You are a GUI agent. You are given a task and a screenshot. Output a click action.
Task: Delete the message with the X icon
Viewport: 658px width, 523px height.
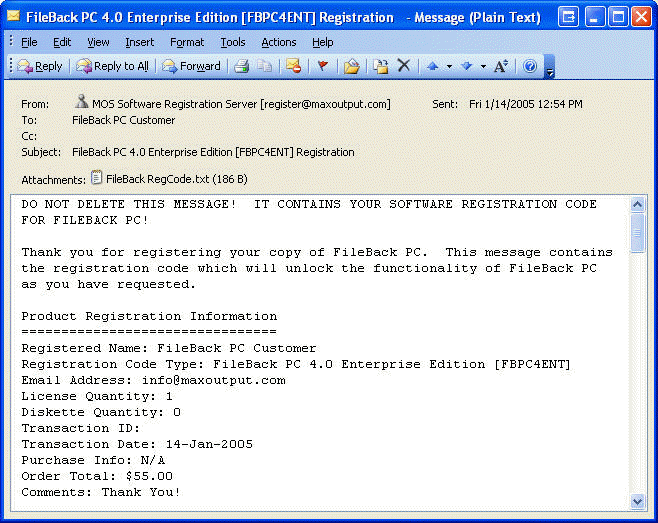click(x=404, y=66)
